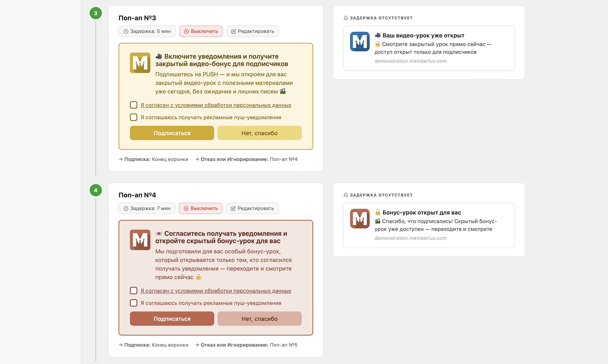Click the green step 3 circle marker
608x364 pixels.
[96, 13]
